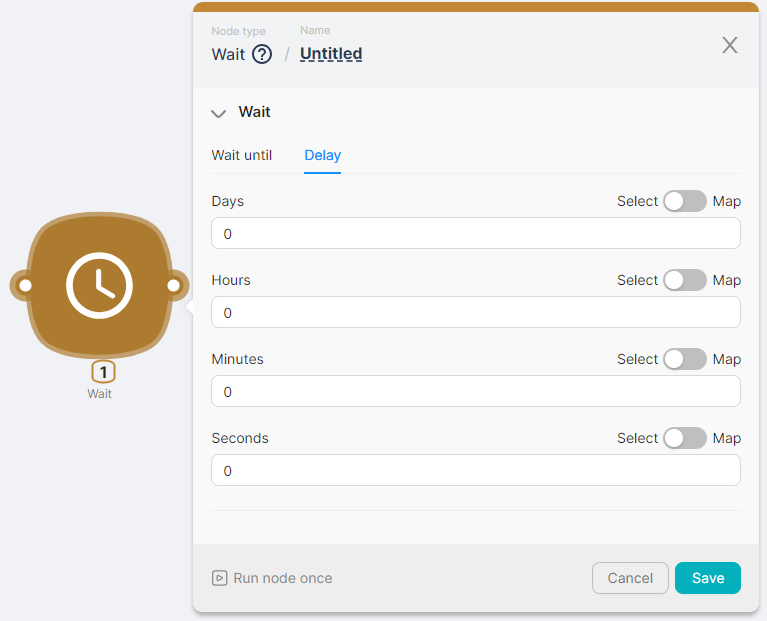Viewport: 767px width, 621px height.
Task: Click the node number 1 badge
Action: tap(103, 372)
